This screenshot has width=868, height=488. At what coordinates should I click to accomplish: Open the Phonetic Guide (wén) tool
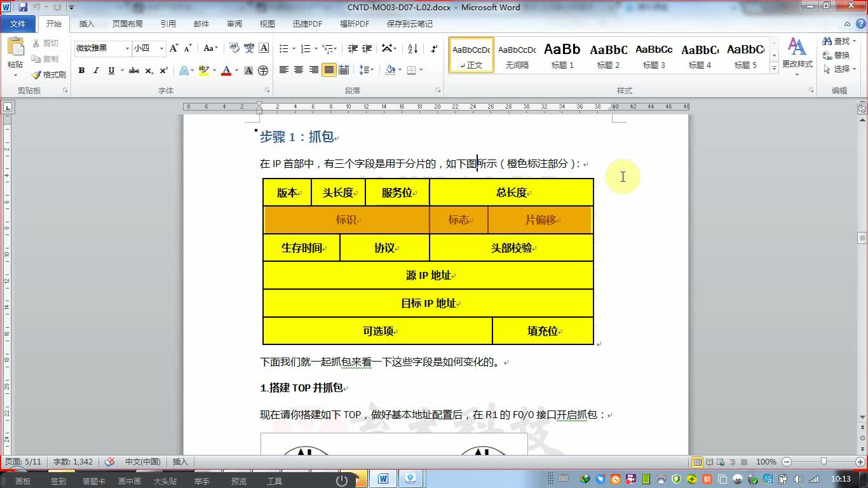249,48
